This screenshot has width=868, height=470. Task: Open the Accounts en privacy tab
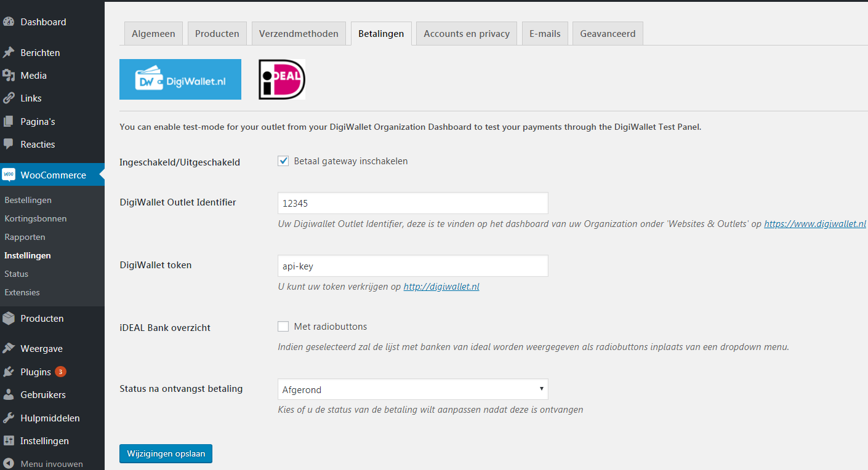tap(467, 34)
